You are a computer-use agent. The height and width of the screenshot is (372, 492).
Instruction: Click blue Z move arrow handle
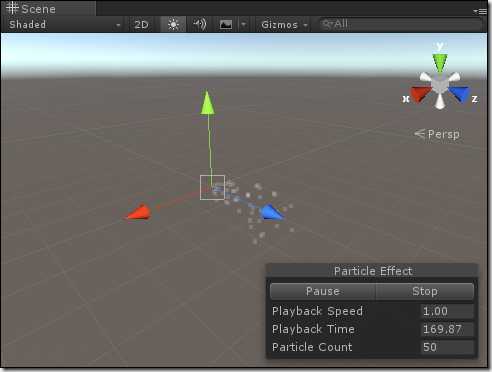coord(272,212)
